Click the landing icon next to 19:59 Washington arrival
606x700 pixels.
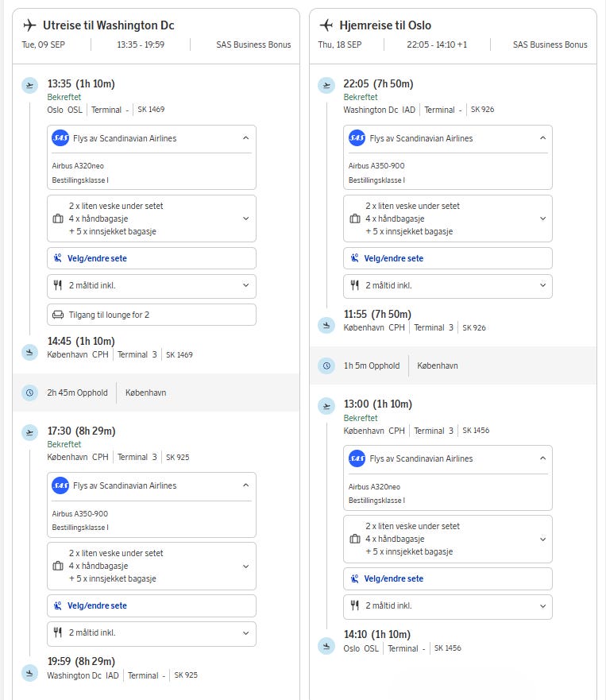point(29,672)
